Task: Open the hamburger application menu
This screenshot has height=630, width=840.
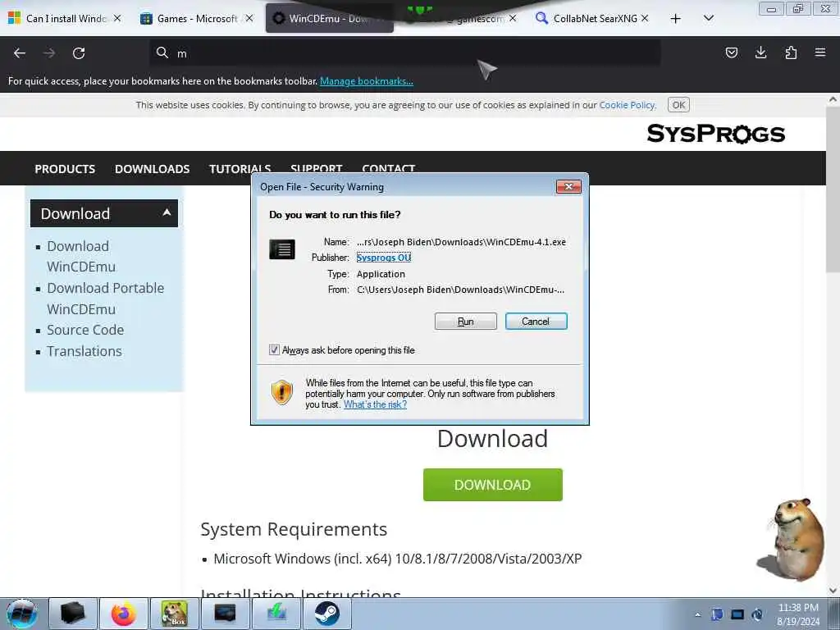Action: pyautogui.click(x=820, y=52)
